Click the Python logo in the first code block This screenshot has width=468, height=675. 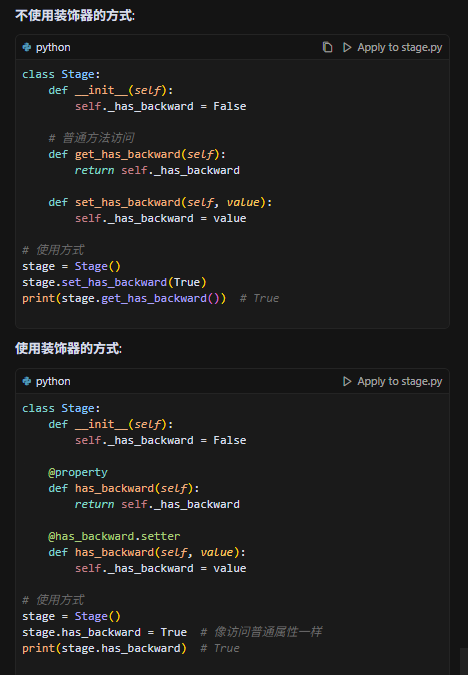(27, 47)
